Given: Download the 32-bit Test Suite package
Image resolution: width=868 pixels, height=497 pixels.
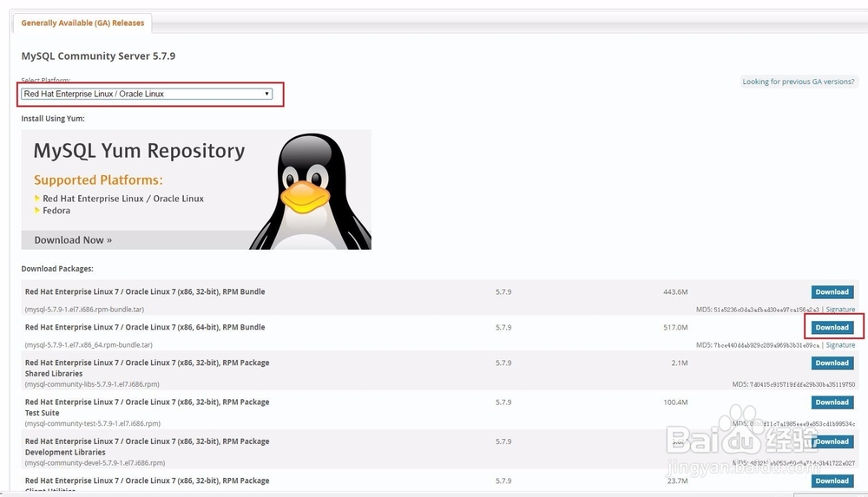Looking at the screenshot, I should click(832, 402).
